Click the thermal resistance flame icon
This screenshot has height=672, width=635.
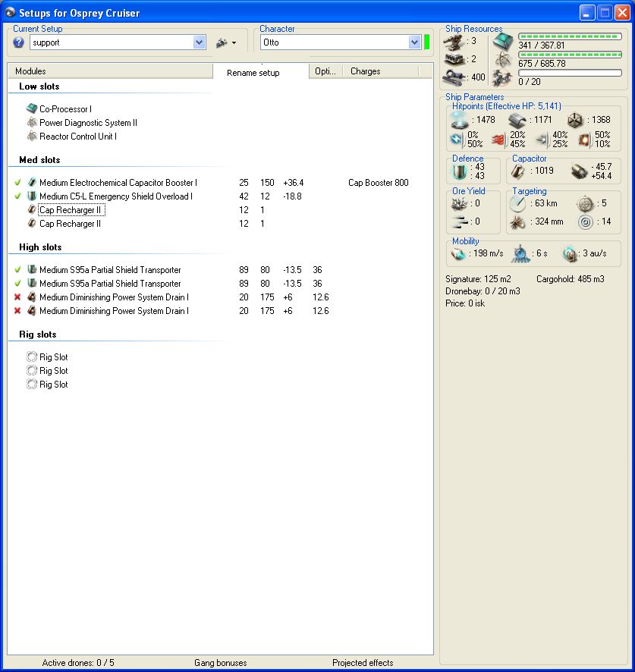(x=498, y=140)
